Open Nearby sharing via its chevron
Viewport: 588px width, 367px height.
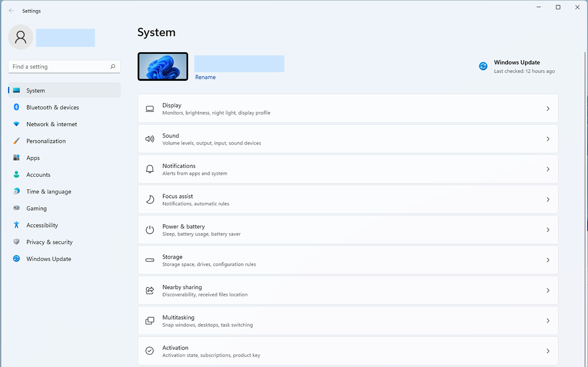coord(548,291)
